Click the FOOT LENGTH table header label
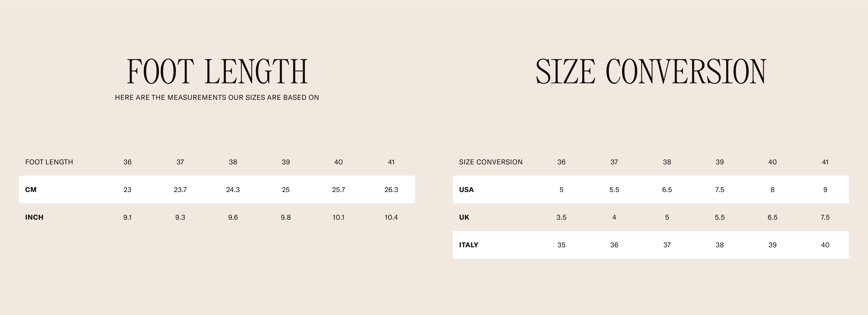Screen dimensions: 868x315 pos(49,162)
